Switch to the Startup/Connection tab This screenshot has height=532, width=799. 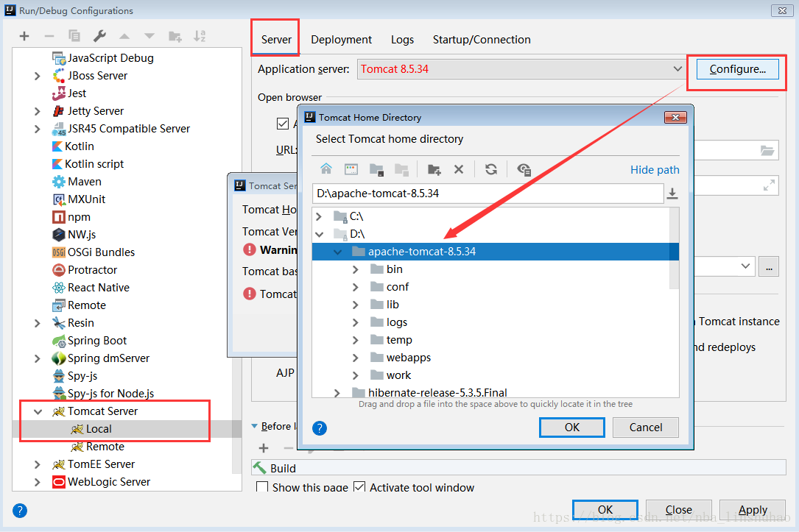[482, 39]
